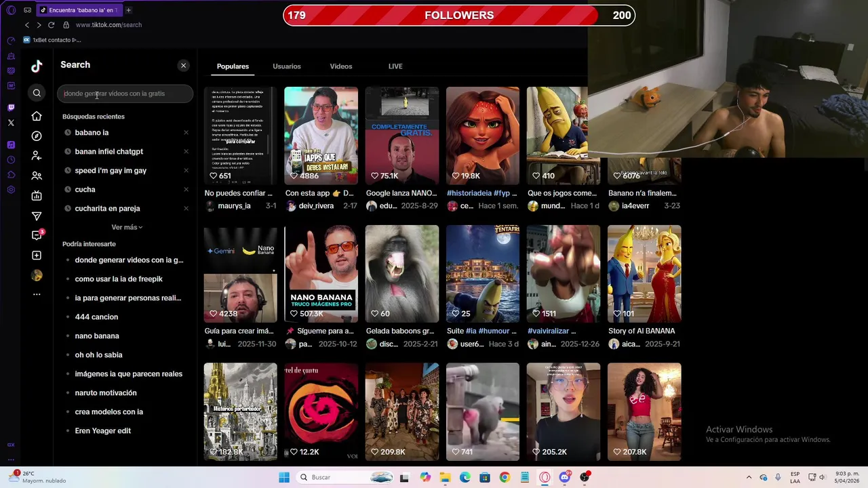Expand 'Ver más' recent searches
Viewport: 868px width, 488px height.
(127, 227)
